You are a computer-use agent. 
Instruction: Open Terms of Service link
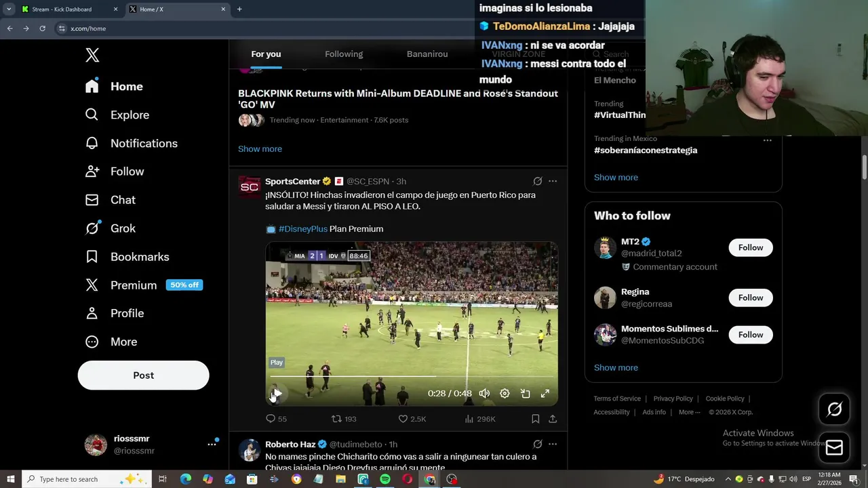click(617, 399)
